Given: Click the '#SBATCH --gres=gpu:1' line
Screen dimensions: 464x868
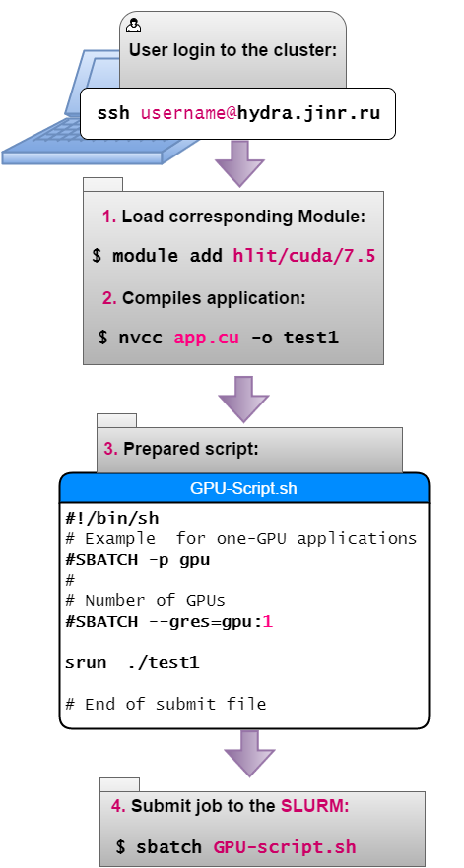Looking at the screenshot, I should pyautogui.click(x=169, y=622).
